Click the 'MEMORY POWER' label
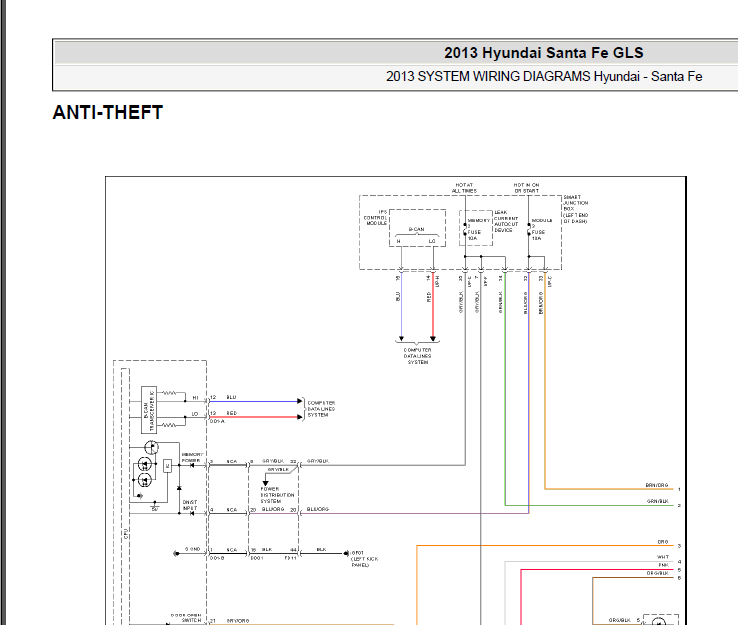The height and width of the screenshot is (625, 738). [192, 457]
